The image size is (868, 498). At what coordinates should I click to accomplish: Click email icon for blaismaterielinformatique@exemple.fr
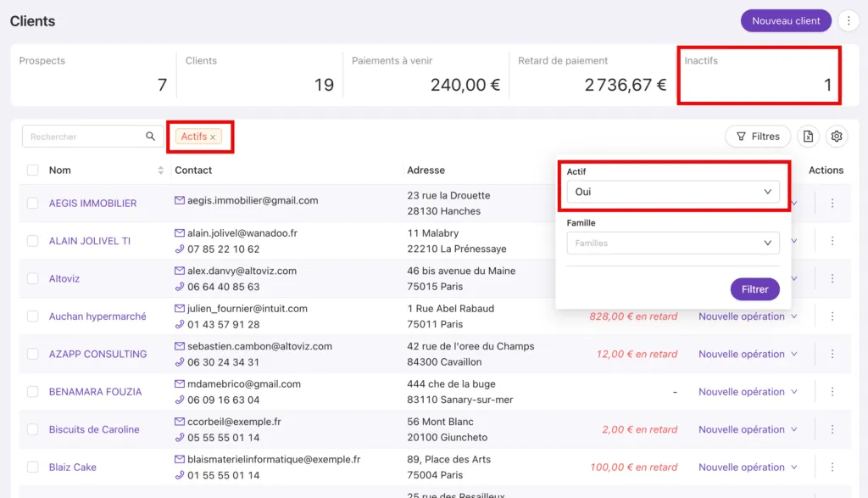(x=180, y=459)
